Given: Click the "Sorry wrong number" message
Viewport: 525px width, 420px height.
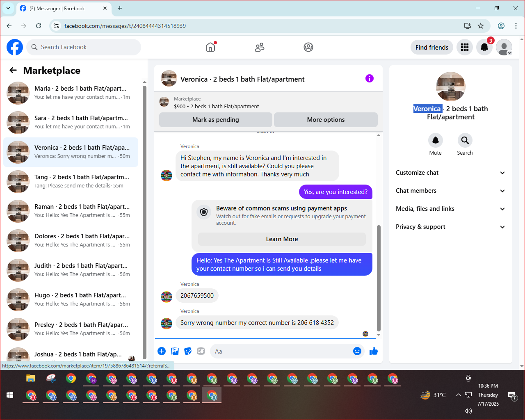Looking at the screenshot, I should pyautogui.click(x=257, y=323).
